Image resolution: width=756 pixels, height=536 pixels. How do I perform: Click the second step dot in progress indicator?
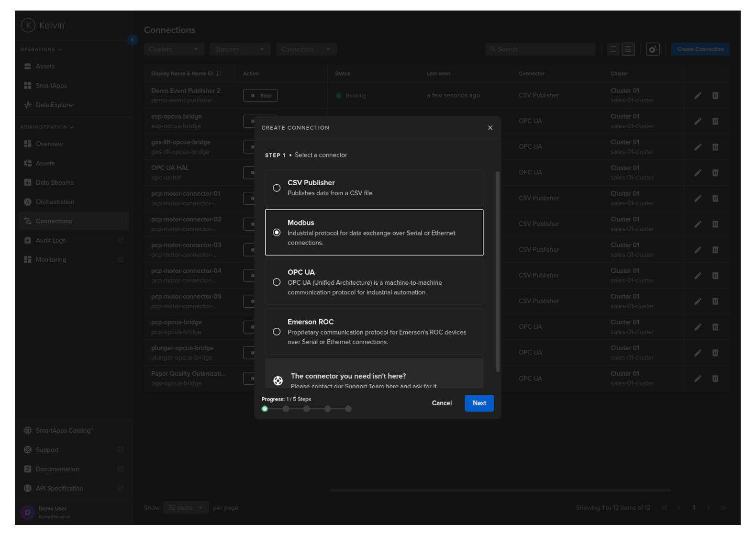click(286, 409)
